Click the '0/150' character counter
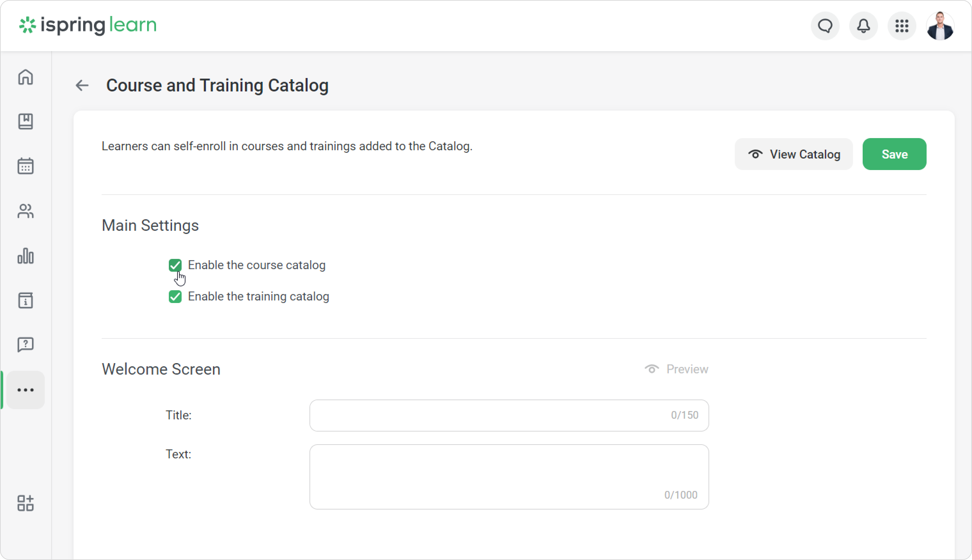972x560 pixels. point(685,415)
